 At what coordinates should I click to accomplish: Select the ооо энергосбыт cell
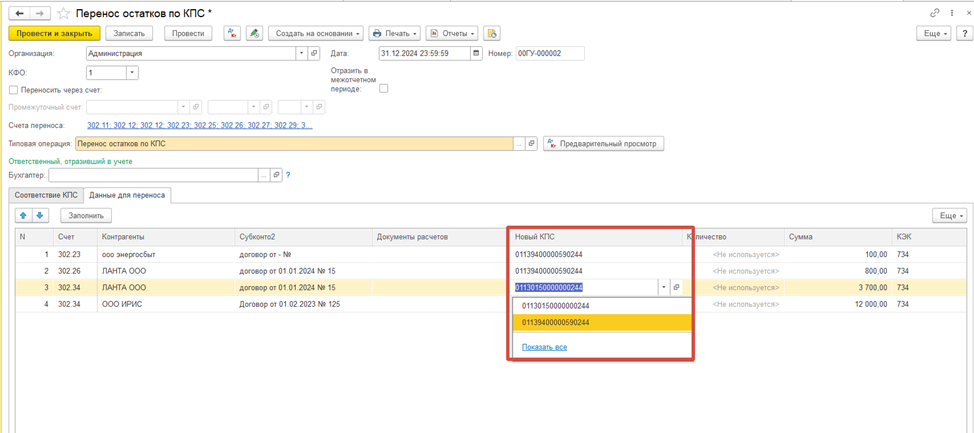(165, 254)
